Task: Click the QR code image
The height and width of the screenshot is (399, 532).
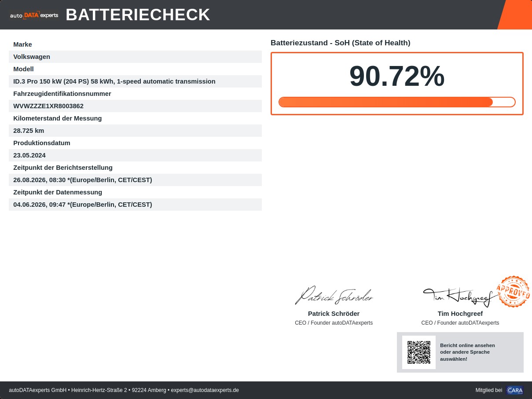Action: [419, 352]
